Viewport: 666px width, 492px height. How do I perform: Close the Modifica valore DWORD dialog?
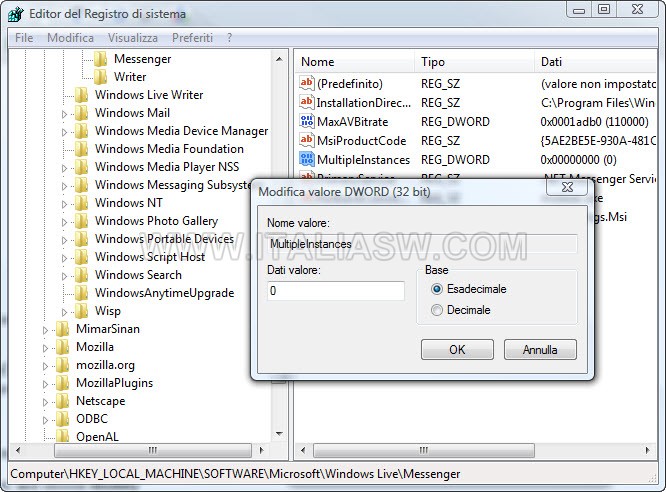pyautogui.click(x=567, y=187)
